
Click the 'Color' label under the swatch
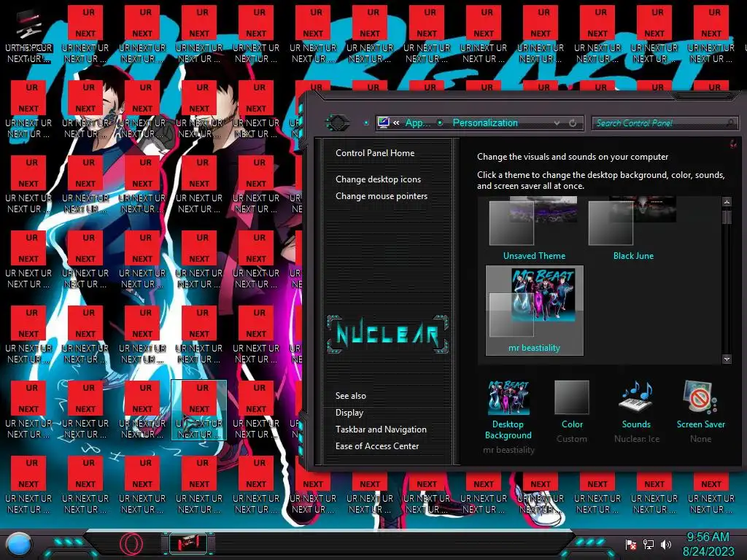click(572, 424)
